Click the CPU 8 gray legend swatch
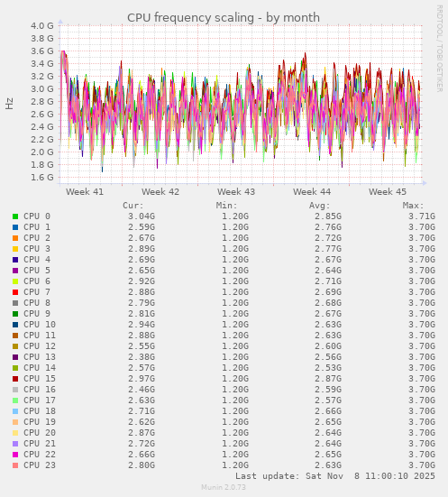This screenshot has width=448, height=497. [15, 303]
